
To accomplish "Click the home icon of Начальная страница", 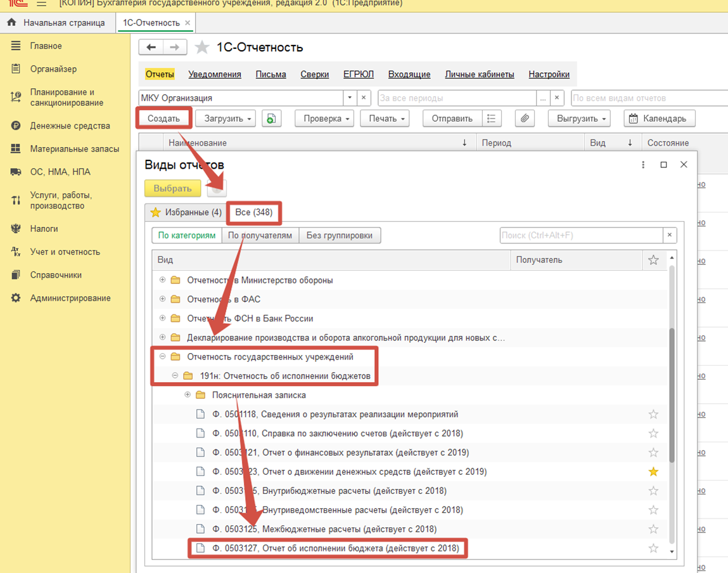I will [x=11, y=22].
